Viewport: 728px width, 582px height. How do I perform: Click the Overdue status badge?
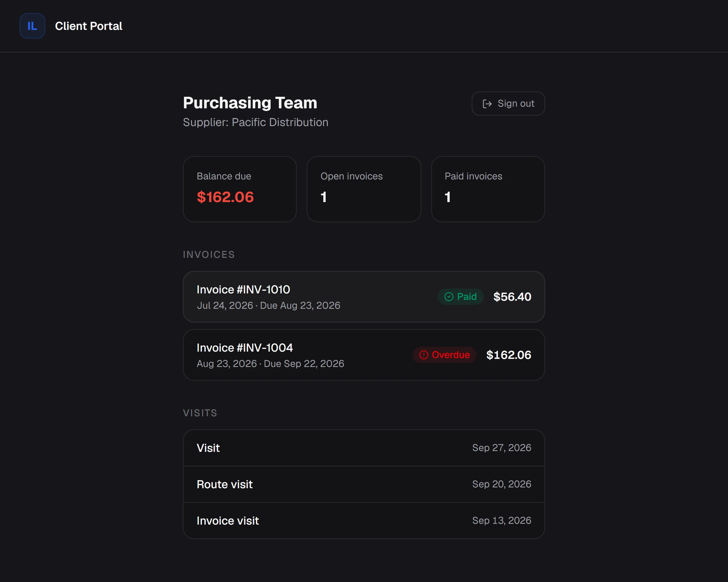[444, 355]
